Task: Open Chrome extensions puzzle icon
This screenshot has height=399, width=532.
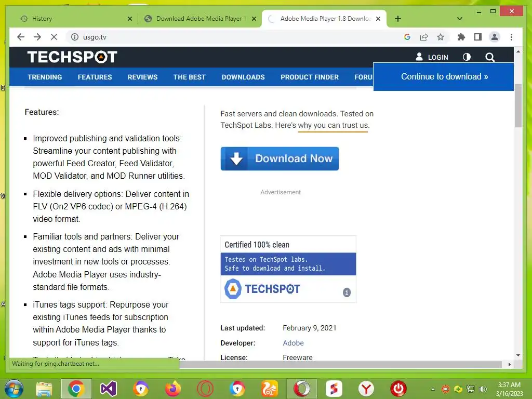Action: click(x=461, y=37)
